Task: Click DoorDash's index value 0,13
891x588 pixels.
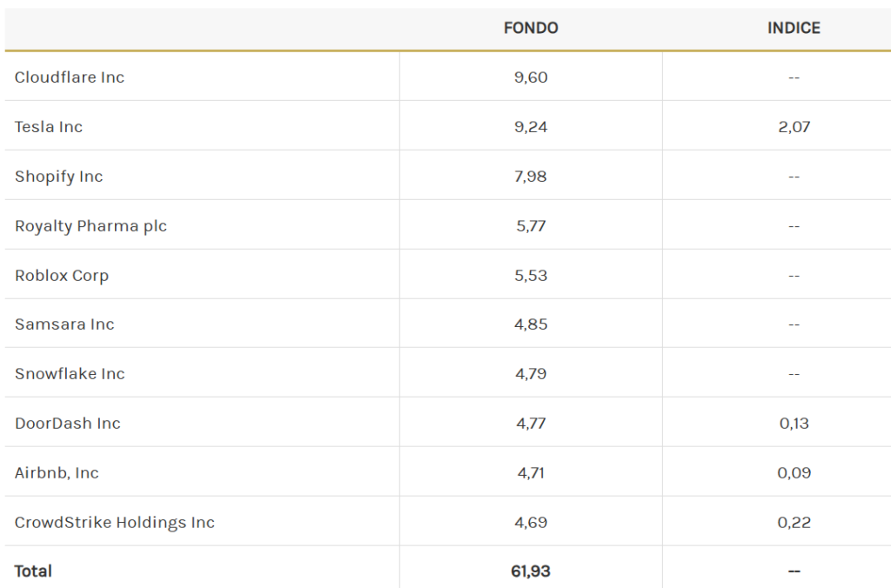Action: (794, 424)
